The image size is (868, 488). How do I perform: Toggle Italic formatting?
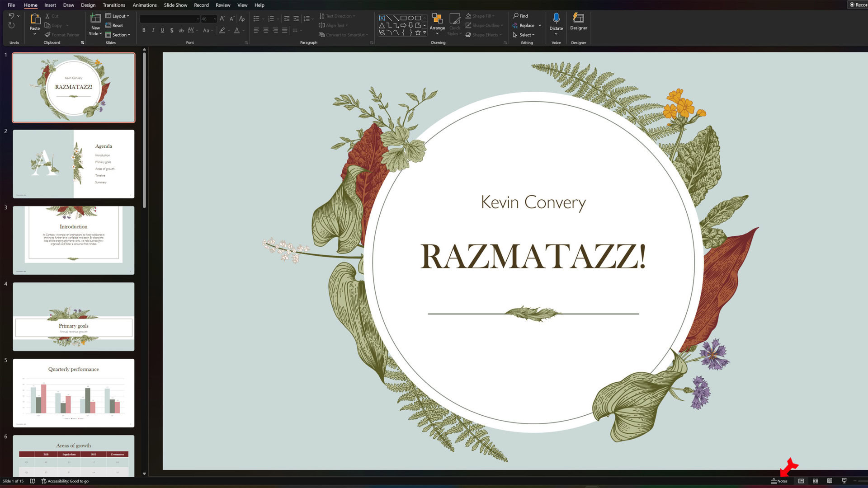(x=153, y=31)
